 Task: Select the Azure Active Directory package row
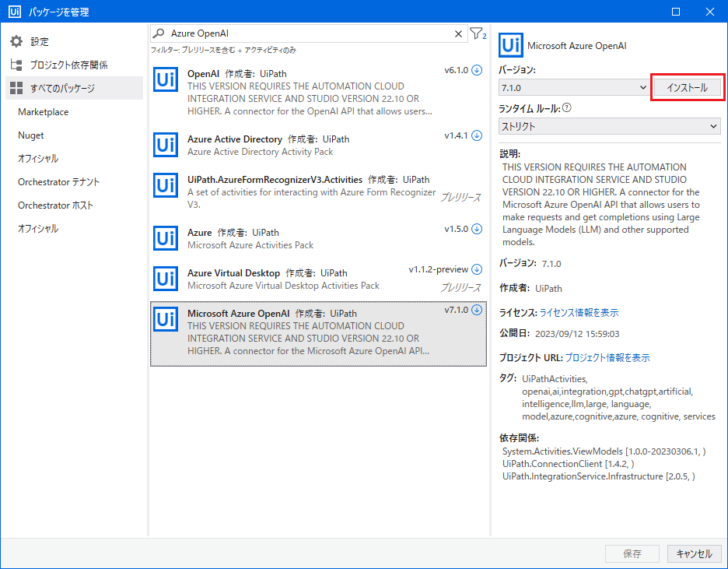coord(319,146)
